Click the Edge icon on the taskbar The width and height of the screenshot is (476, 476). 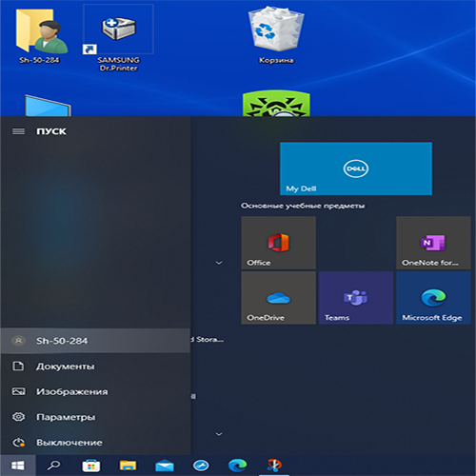coord(237,466)
